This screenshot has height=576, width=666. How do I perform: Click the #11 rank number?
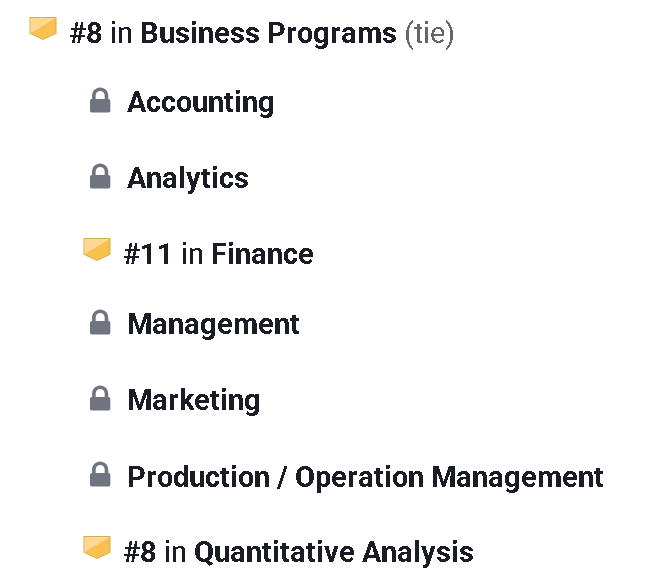click(147, 254)
